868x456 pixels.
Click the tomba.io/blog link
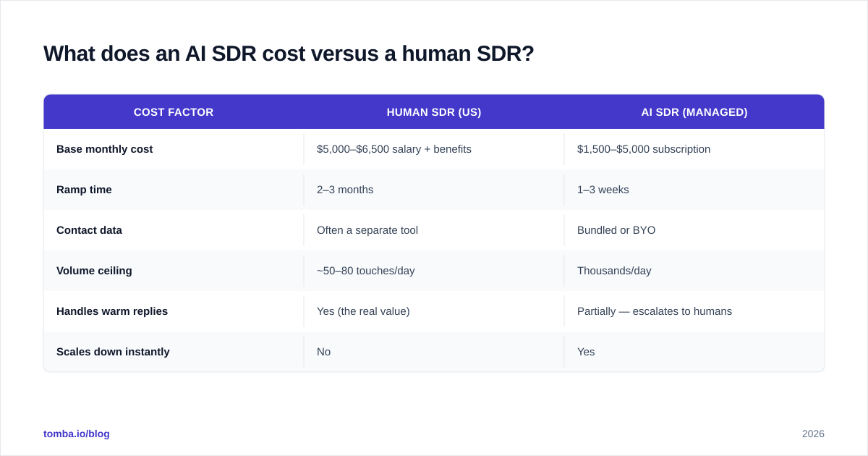pyautogui.click(x=77, y=434)
